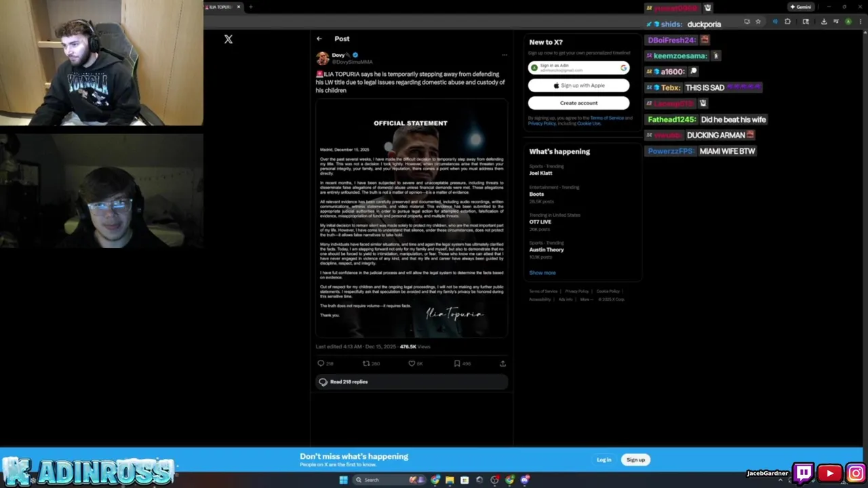This screenshot has width=868, height=488.
Task: Open browser extensions puzzle icon
Action: tap(787, 22)
